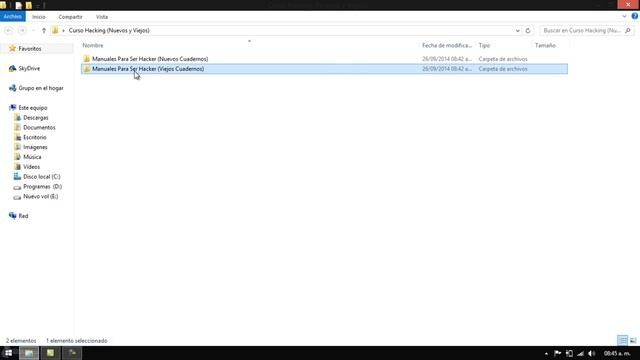
Task: Open Favoritos in the navigation pane
Action: (30, 49)
